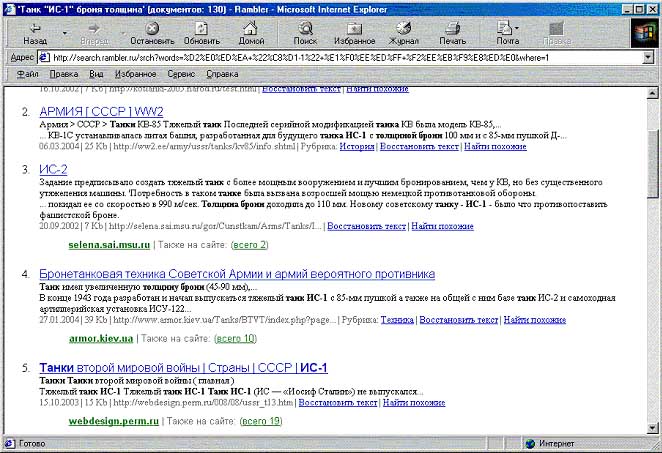Click Найти похожие for the АРМИЯ result

click(x=495, y=146)
